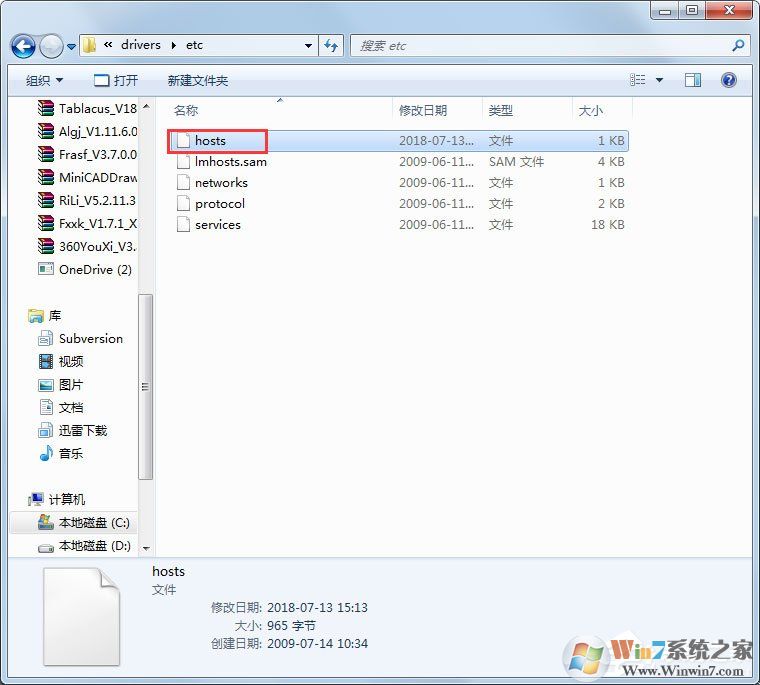Open 本地磁盘 (C:) drive
Image resolution: width=760 pixels, height=685 pixels.
coord(84,523)
